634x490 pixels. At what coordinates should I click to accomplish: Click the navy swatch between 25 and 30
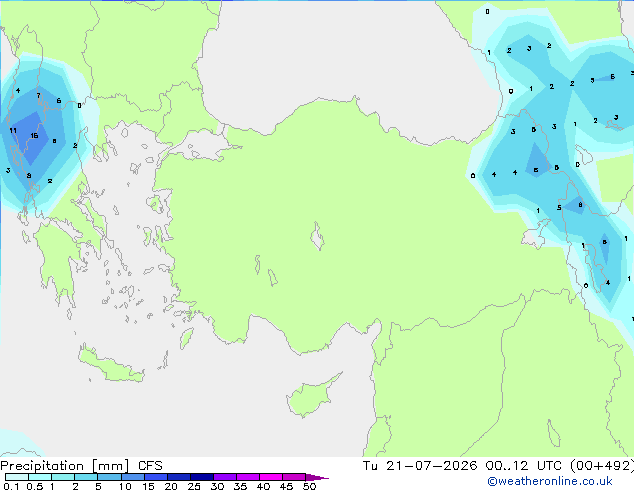pyautogui.click(x=202, y=477)
